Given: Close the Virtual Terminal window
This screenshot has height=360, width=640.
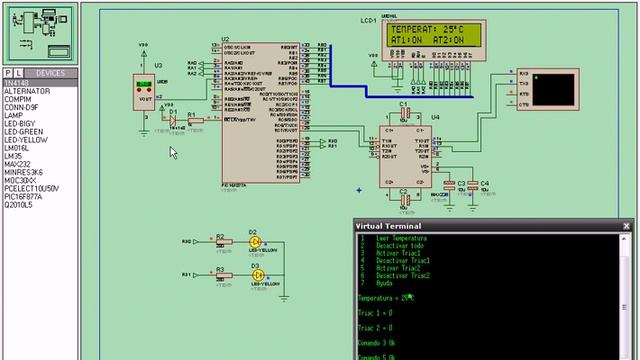Looking at the screenshot, I should (627, 226).
